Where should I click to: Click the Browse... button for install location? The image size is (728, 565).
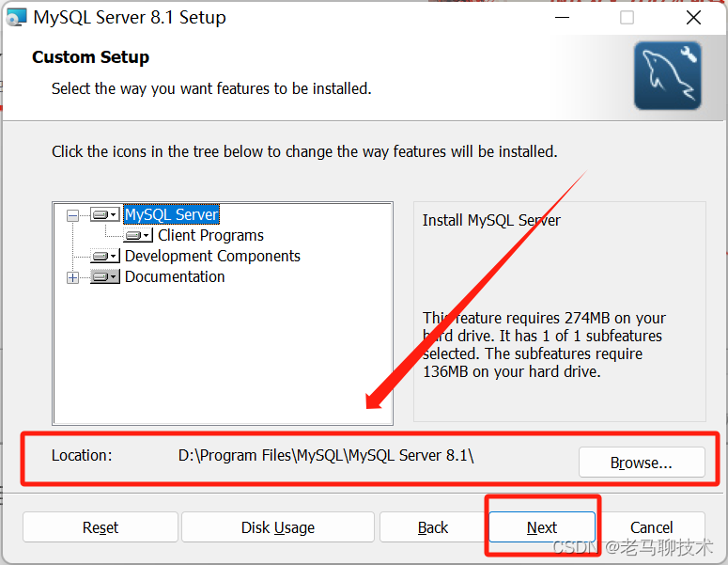tap(642, 463)
